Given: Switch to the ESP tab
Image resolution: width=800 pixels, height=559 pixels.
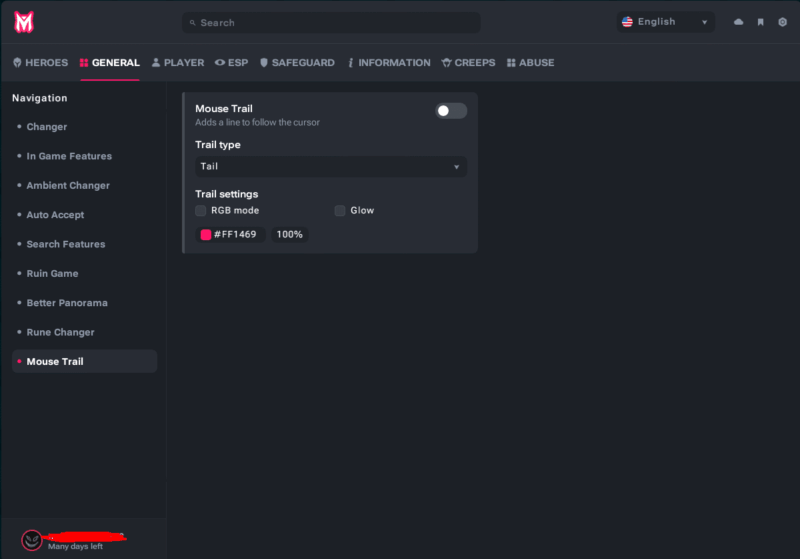Looking at the screenshot, I should 231,63.
